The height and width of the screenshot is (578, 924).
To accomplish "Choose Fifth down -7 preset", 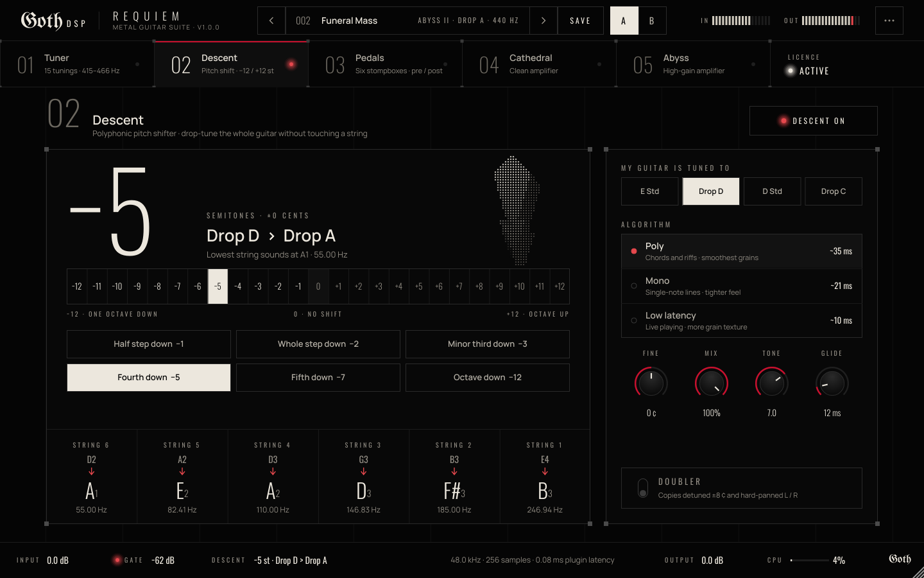I will [318, 378].
